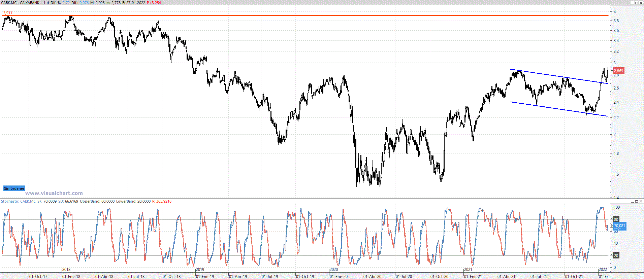Image resolution: width=644 pixels, height=279 pixels.
Task: Close the Stochastic indicator pane
Action: (641, 201)
